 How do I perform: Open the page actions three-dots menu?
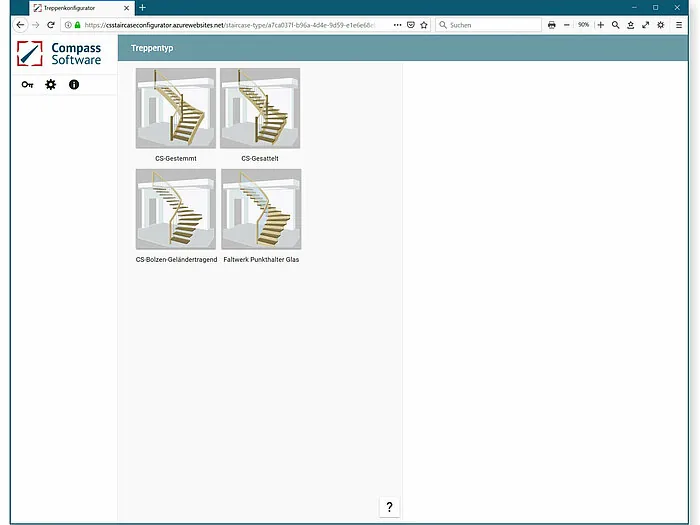397,25
